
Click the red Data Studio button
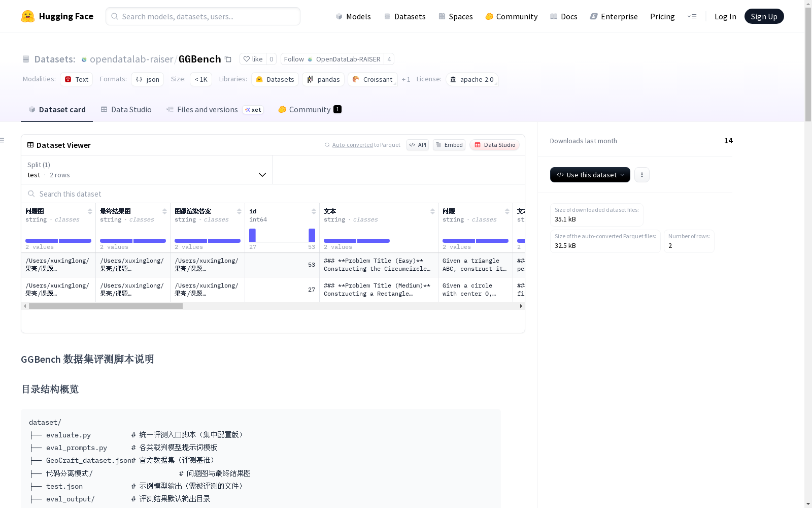494,145
